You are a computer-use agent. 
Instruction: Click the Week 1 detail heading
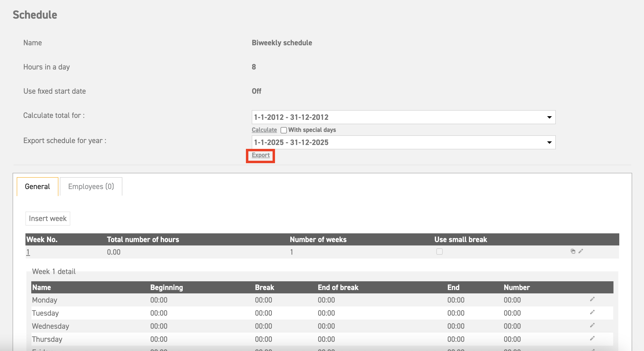(x=54, y=272)
